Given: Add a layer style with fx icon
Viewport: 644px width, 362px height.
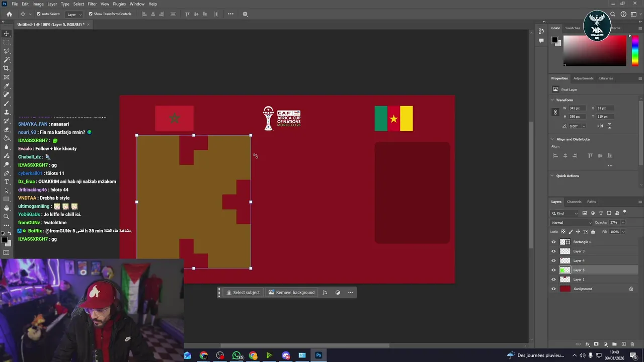Looking at the screenshot, I should (587, 344).
